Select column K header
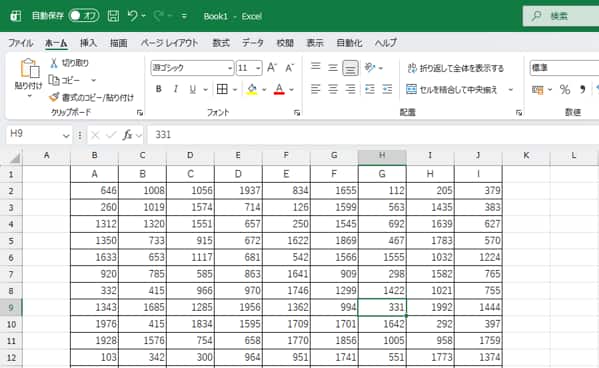 click(x=526, y=156)
